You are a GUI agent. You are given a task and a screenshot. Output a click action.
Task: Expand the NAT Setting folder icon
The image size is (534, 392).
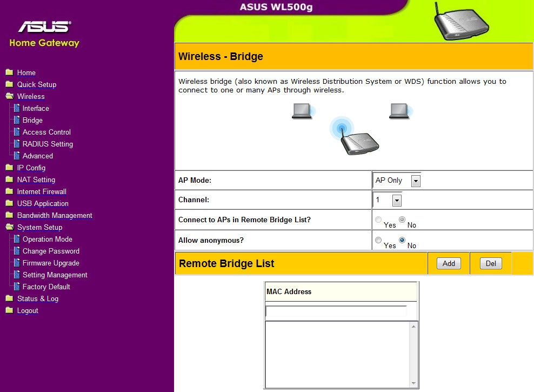point(9,179)
